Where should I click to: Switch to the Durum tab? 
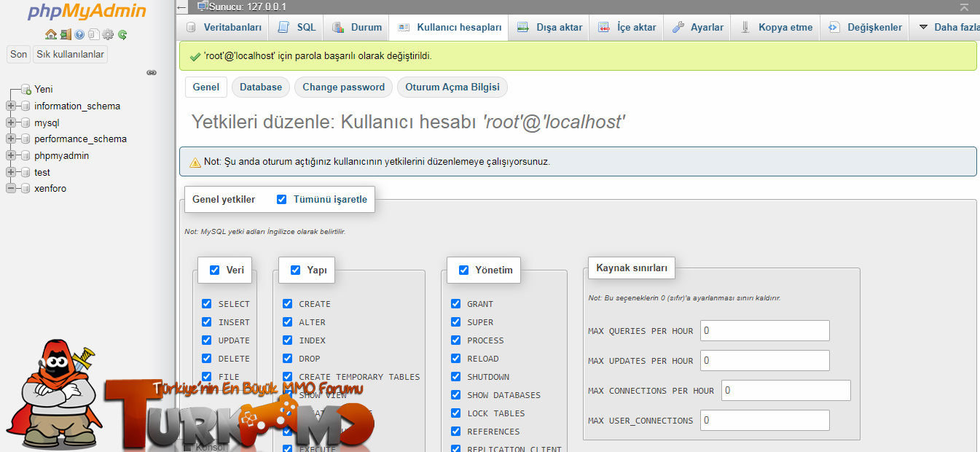click(x=357, y=27)
